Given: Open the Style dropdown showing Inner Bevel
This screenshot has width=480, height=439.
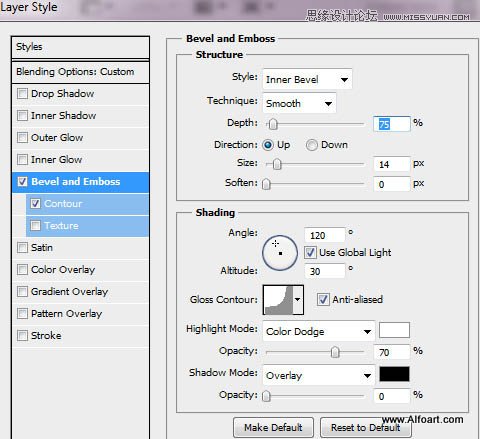Looking at the screenshot, I should point(307,79).
